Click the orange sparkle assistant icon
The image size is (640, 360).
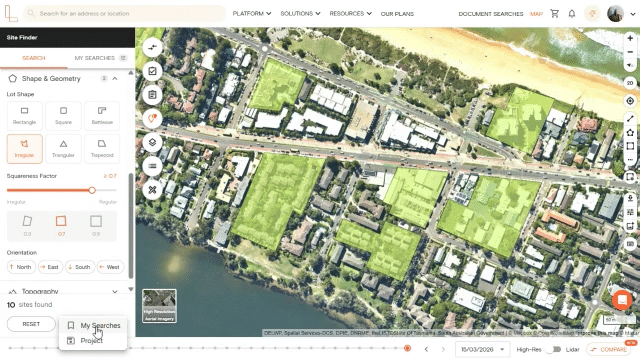592,13
